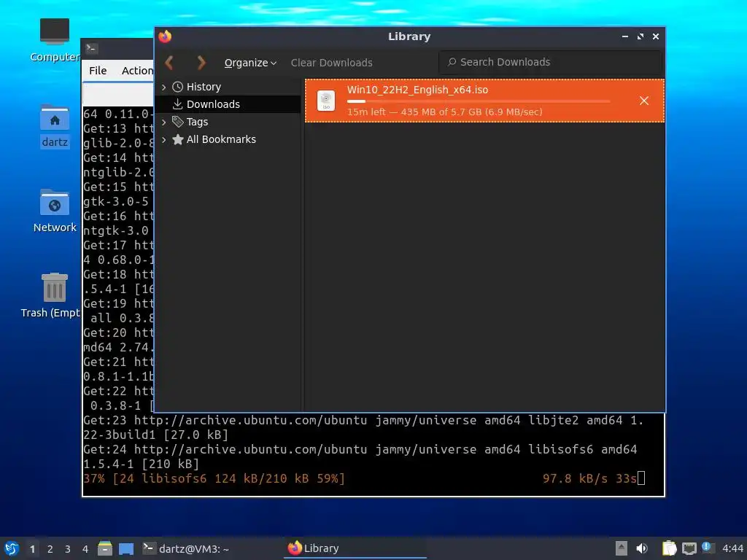The width and height of the screenshot is (747, 560).
Task: Open the Organize dropdown menu
Action: point(250,63)
